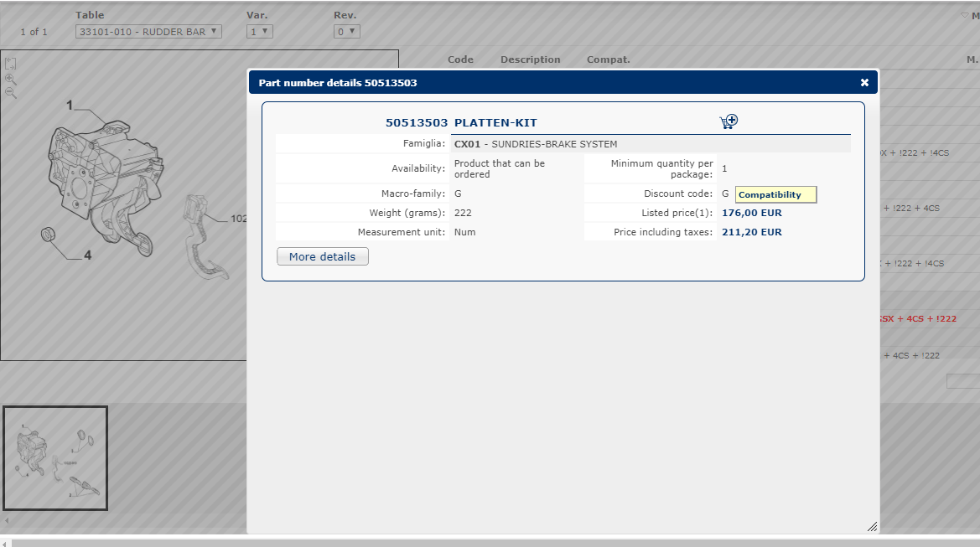Click the '1 of 1' page indicator
980x547 pixels.
tap(34, 32)
